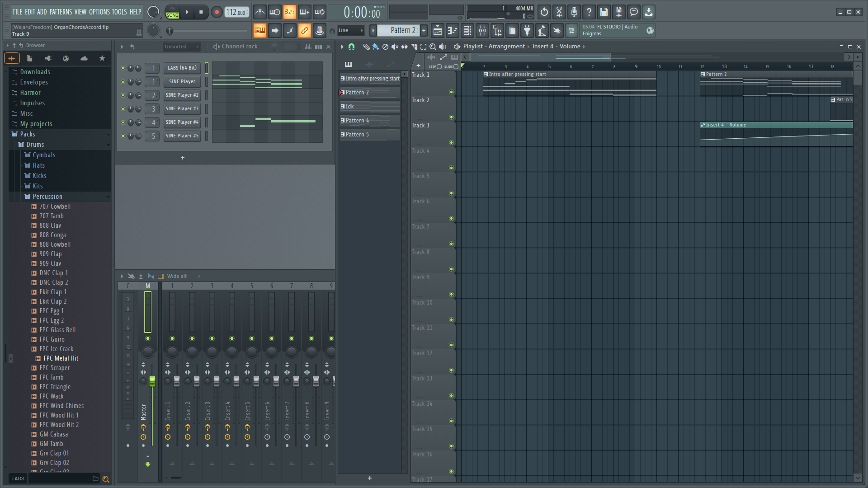Open the TOOLS menu
The image size is (868, 488).
pos(119,12)
